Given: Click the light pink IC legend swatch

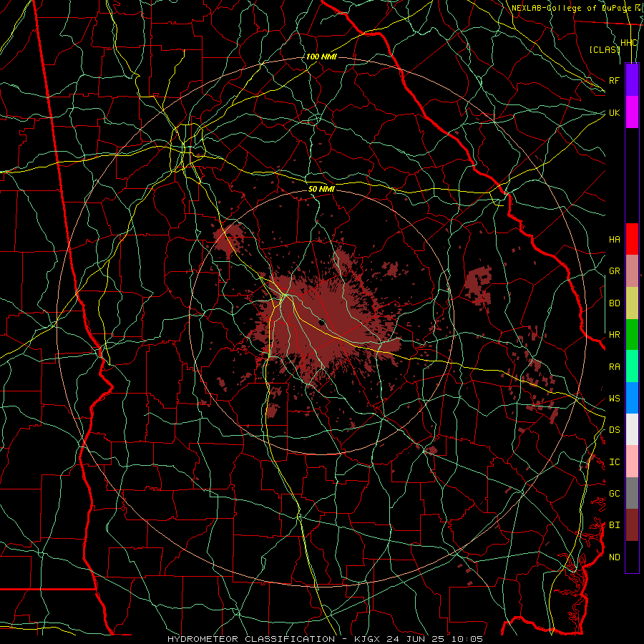Looking at the screenshot, I should pos(632,462).
